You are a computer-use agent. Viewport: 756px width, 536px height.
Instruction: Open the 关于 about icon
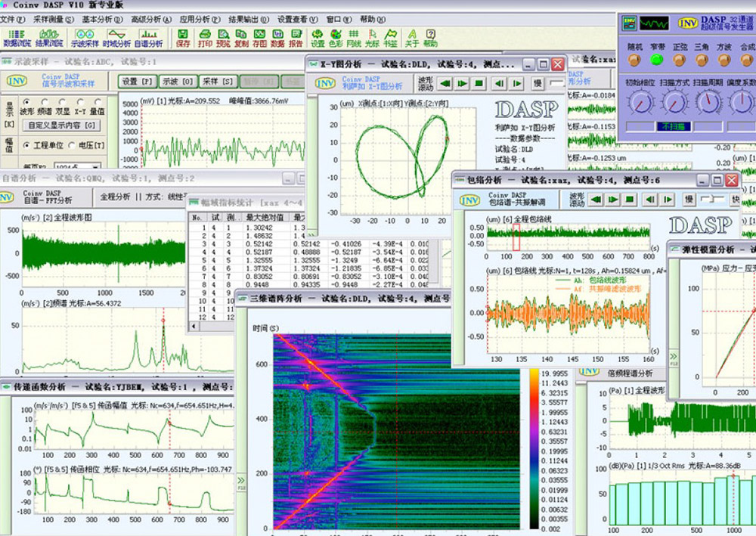tap(412, 38)
